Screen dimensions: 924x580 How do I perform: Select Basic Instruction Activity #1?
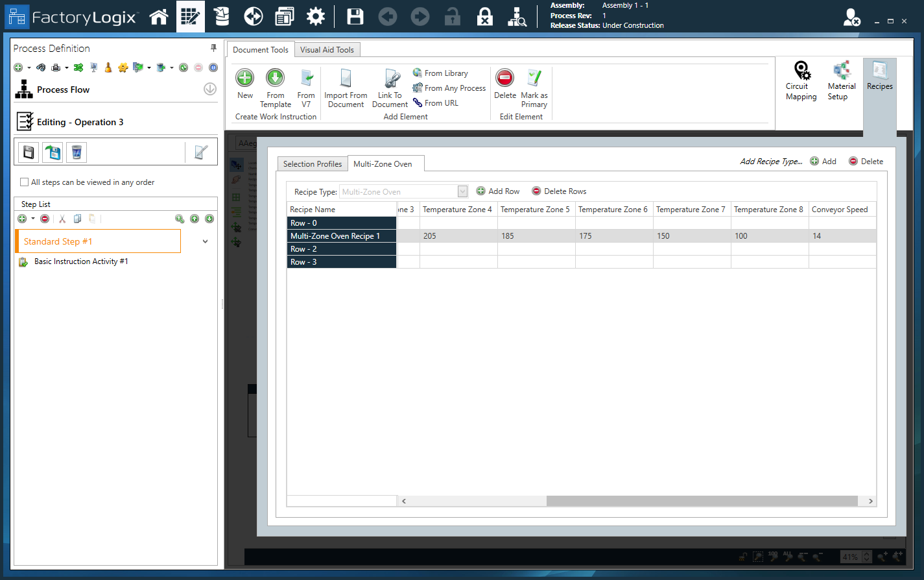[x=80, y=261]
